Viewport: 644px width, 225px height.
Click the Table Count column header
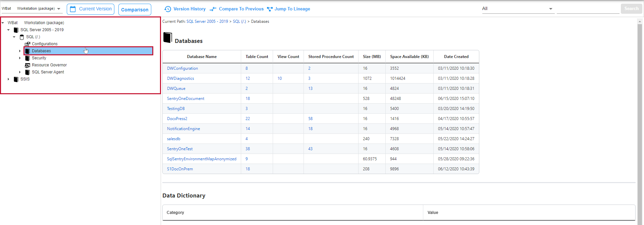(257, 57)
